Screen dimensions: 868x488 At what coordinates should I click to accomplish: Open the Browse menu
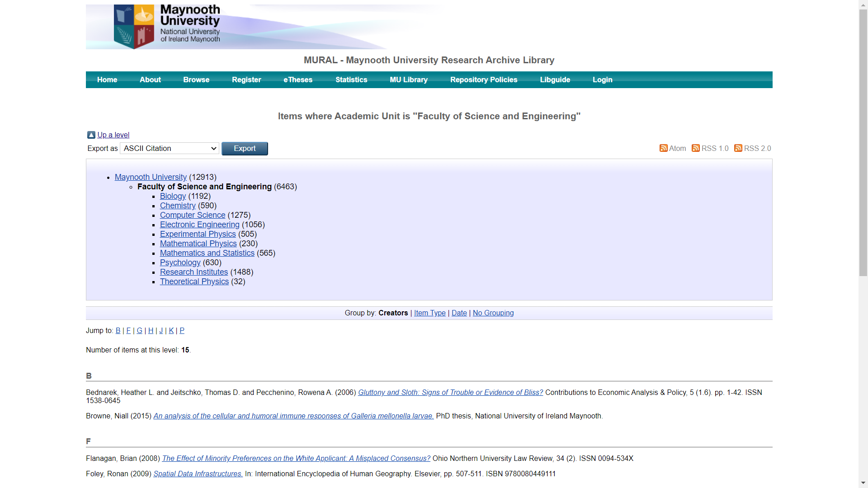(196, 80)
